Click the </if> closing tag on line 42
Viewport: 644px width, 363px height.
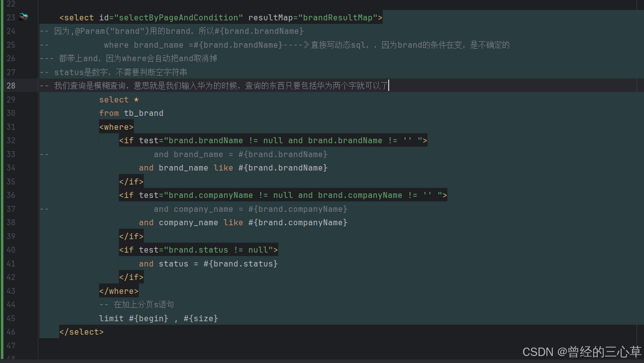pyautogui.click(x=131, y=277)
